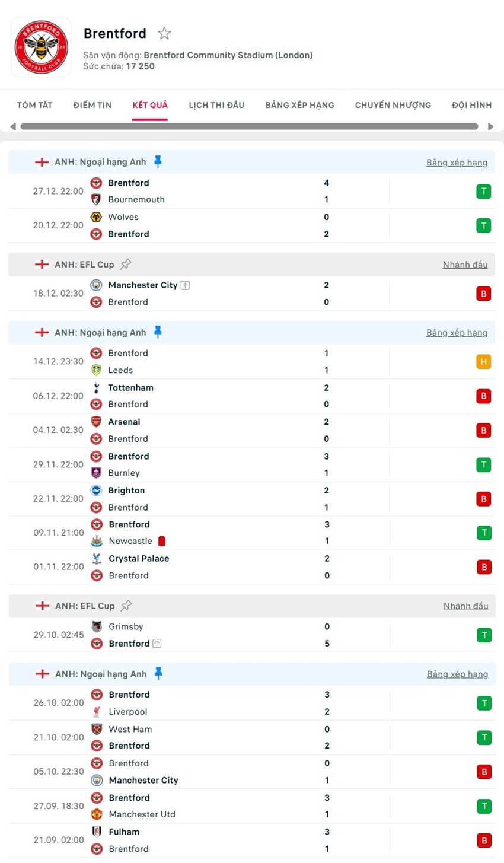Screen dimensions: 504x863
Task: Click the right chevron to scroll tabs
Action: (x=491, y=126)
